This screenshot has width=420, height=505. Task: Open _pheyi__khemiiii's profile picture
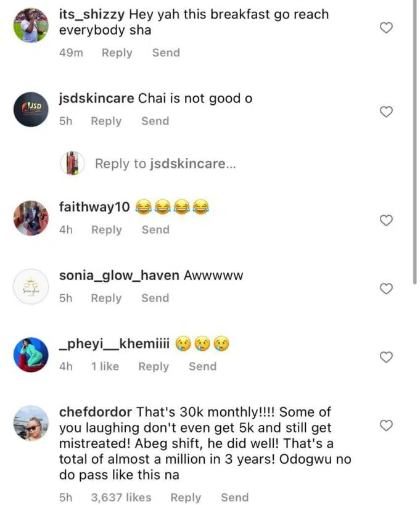[31, 355]
